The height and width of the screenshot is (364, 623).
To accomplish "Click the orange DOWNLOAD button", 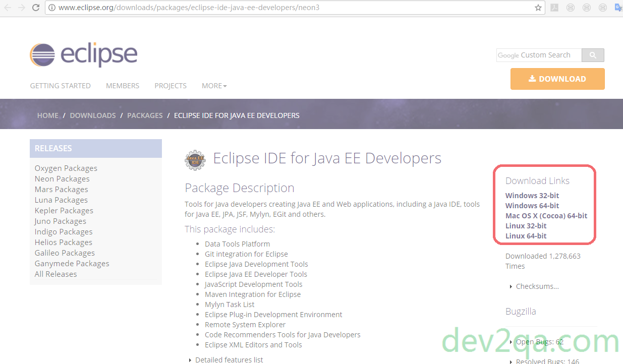I will pos(557,79).
